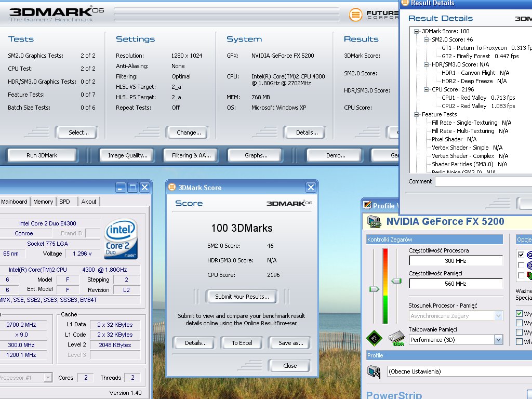
Task: Collapse the SM2.0 Score: 46 node
Action: pos(426,39)
